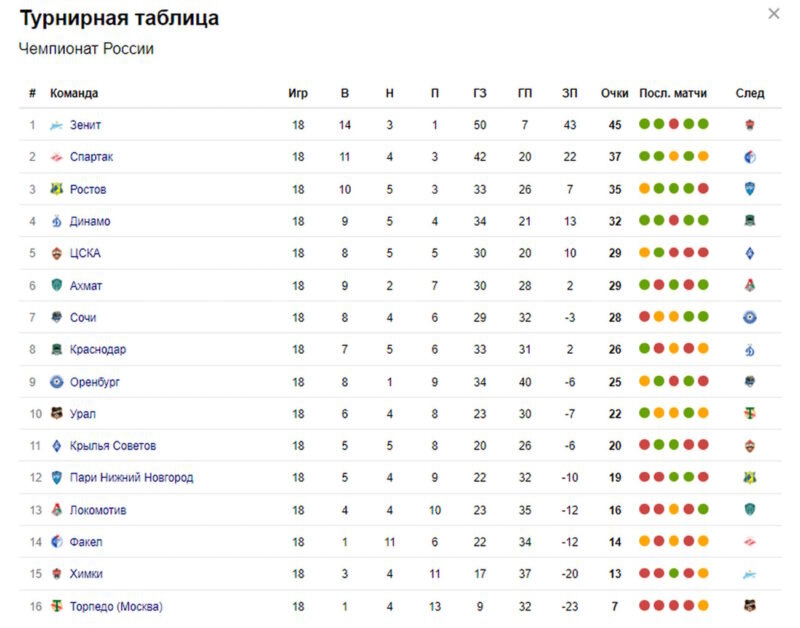Open the Краснодар team link
Screen dimensions: 800x628
[x=97, y=349]
